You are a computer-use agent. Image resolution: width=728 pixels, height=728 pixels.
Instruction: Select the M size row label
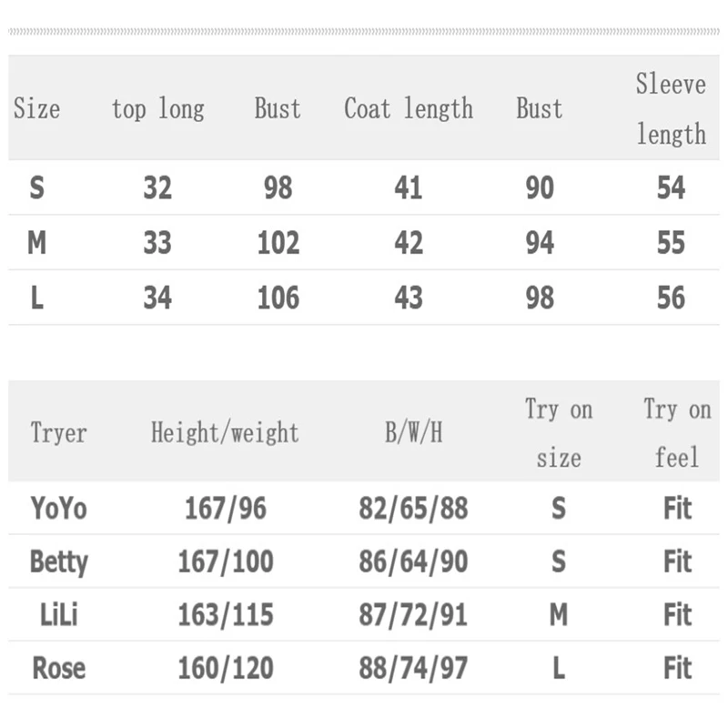point(36,243)
